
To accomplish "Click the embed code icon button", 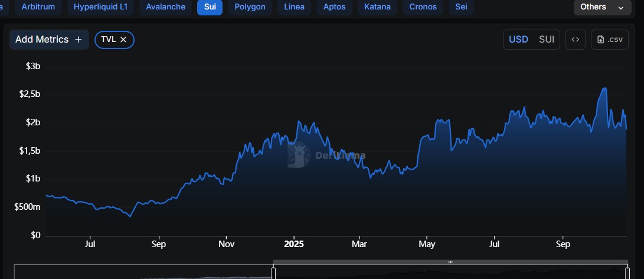I will pos(575,40).
